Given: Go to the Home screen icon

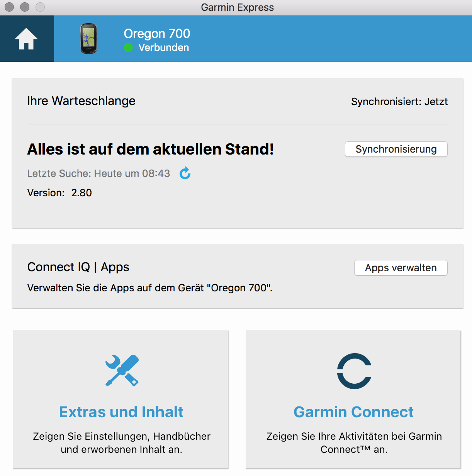Looking at the screenshot, I should point(26,39).
